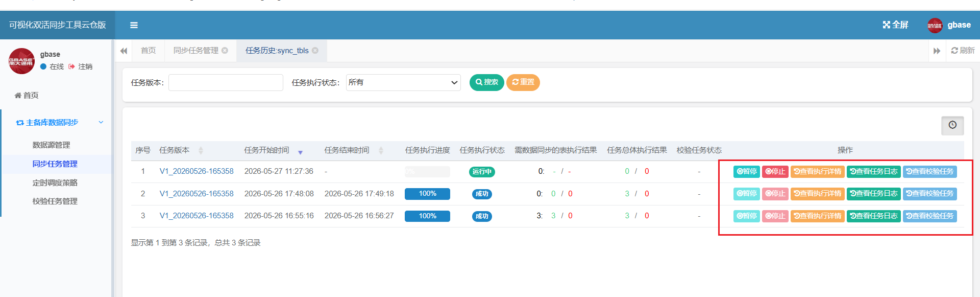Open 校验任务管理 in sidebar
Viewport: 980px width, 297px height.
[55, 201]
